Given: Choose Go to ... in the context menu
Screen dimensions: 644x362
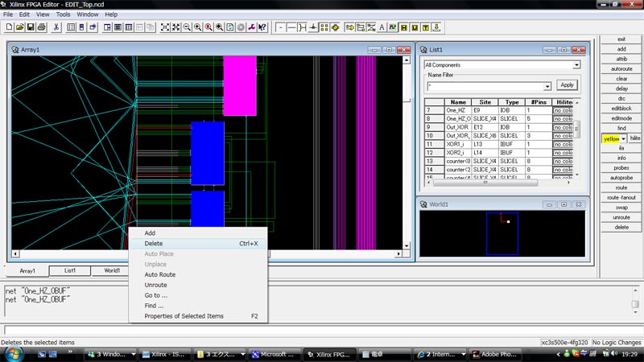Looking at the screenshot, I should [x=198, y=295].
